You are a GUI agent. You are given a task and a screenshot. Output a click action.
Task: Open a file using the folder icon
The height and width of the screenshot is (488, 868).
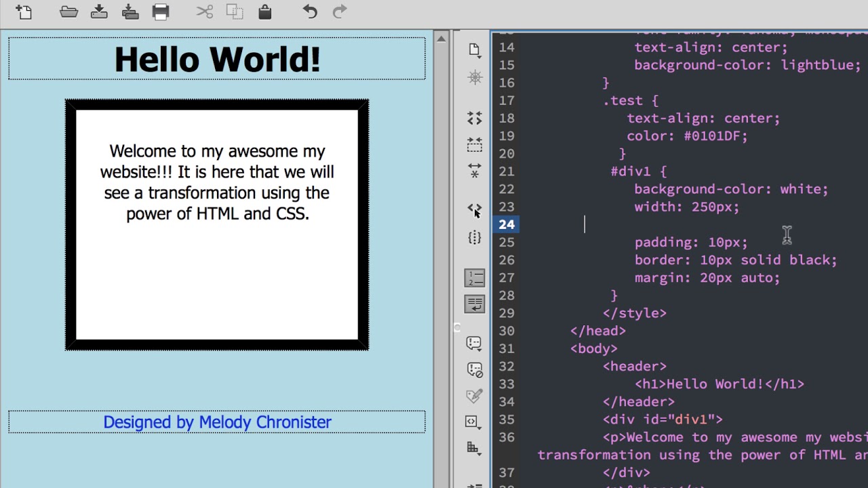click(x=68, y=12)
